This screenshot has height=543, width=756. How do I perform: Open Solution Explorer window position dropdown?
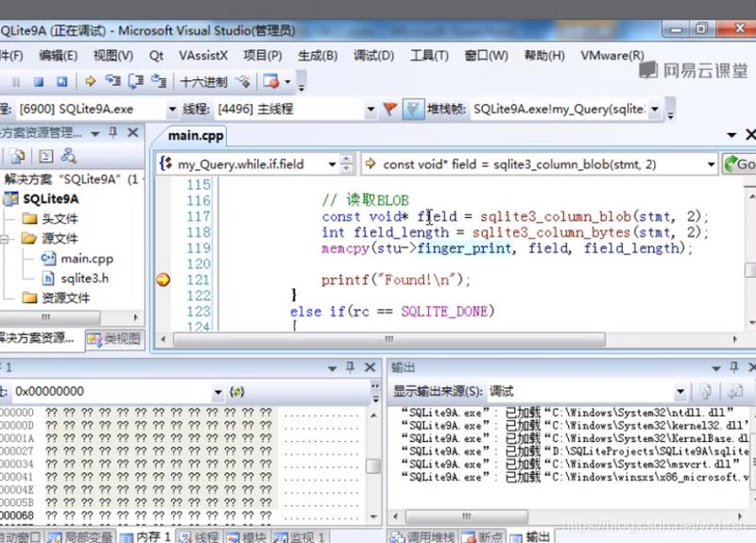point(95,133)
